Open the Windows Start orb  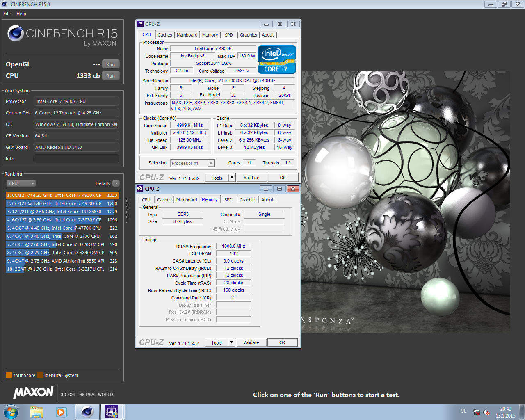(11, 412)
